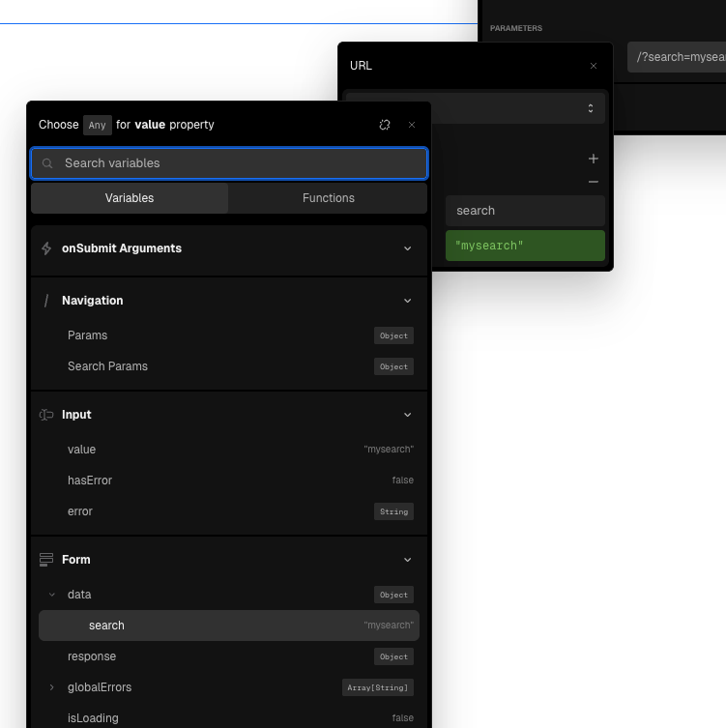Click the slash icon beside Navigation
Image resolution: width=726 pixels, height=728 pixels.
pyautogui.click(x=46, y=301)
